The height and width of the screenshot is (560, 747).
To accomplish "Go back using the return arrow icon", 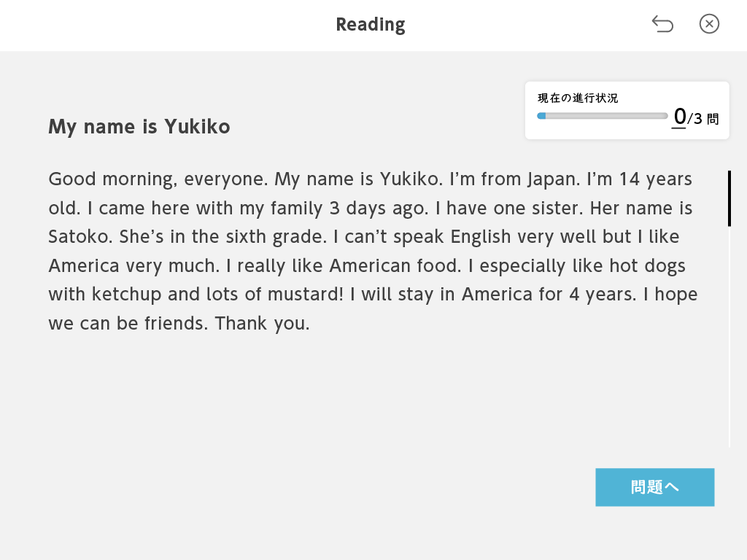I will [x=662, y=24].
